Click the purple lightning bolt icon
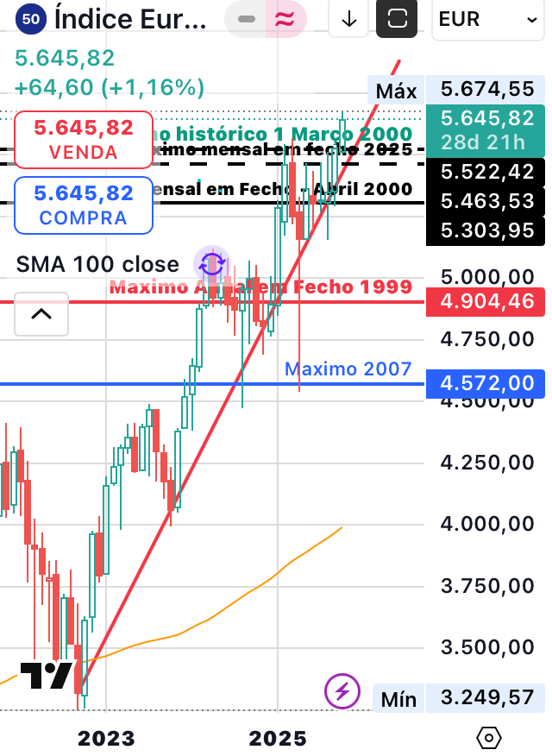 (342, 691)
